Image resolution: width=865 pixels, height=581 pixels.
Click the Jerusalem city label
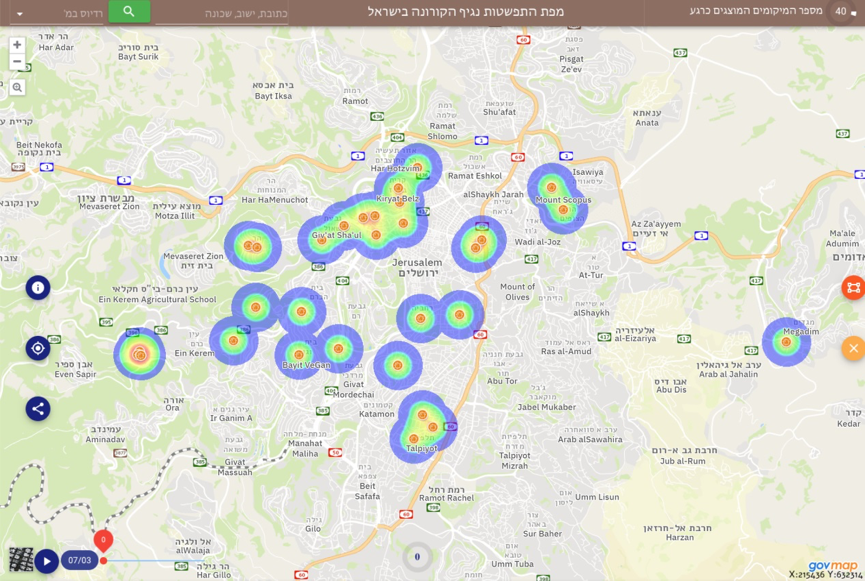417,267
